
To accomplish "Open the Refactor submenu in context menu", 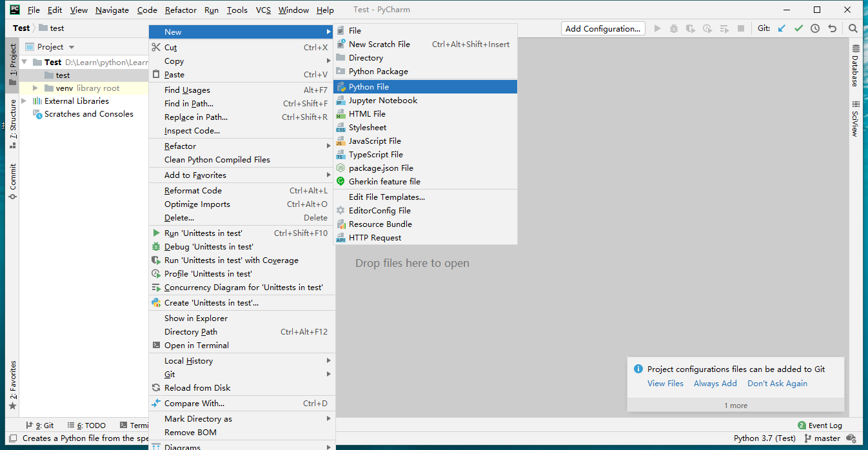I will pos(241,146).
